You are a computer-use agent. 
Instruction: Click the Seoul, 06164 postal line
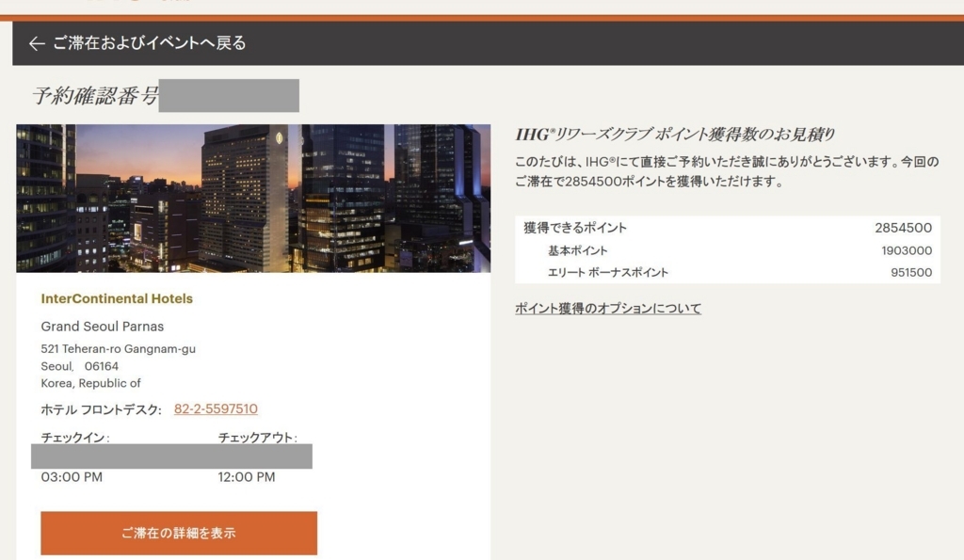pyautogui.click(x=79, y=366)
